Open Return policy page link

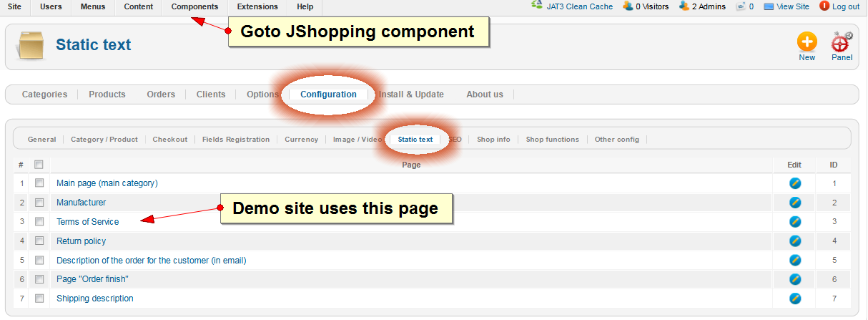82,241
